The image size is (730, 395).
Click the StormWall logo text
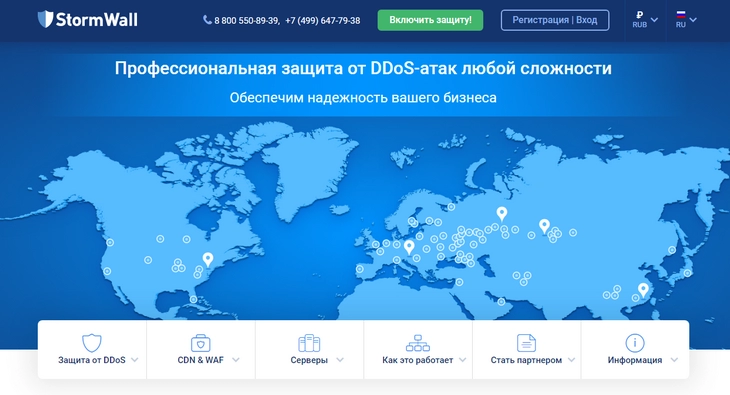[x=97, y=20]
